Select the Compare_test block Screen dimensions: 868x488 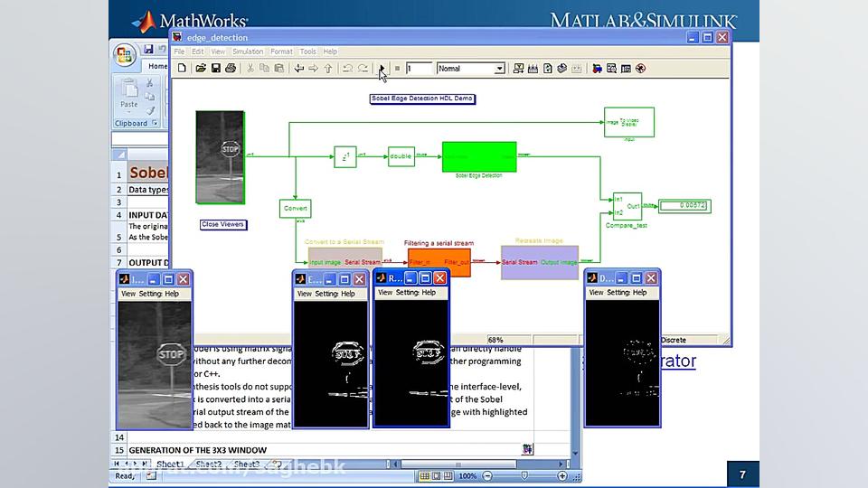click(627, 206)
